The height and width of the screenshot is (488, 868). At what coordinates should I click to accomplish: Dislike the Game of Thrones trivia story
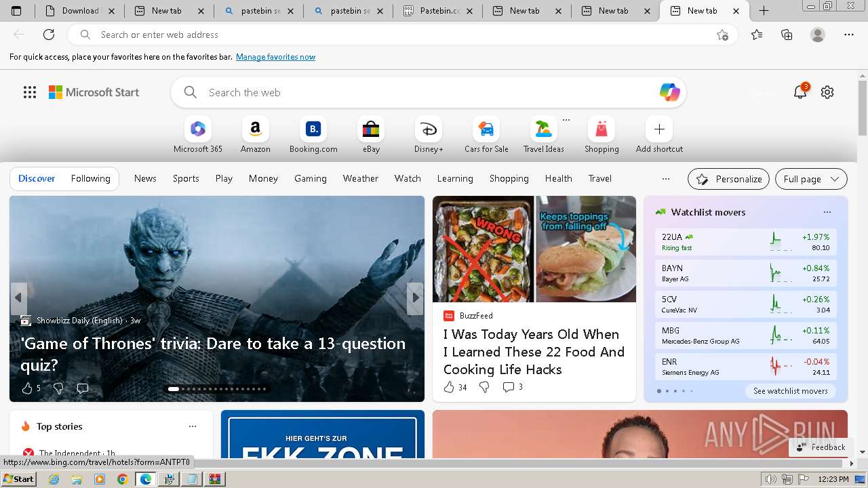point(58,388)
